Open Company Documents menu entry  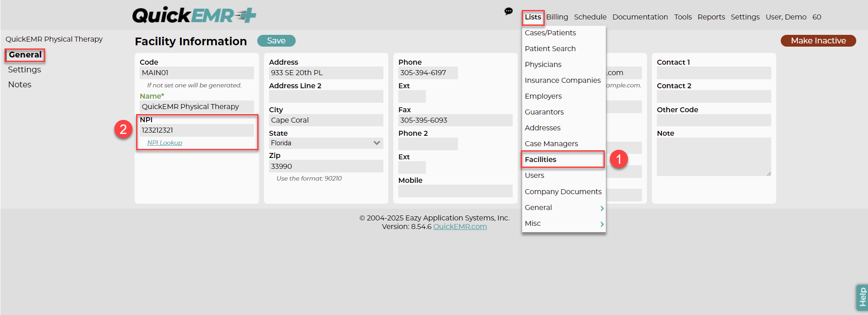(x=564, y=192)
